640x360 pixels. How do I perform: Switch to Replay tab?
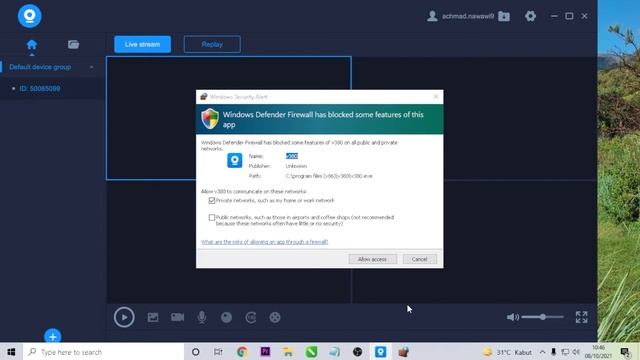coord(212,44)
